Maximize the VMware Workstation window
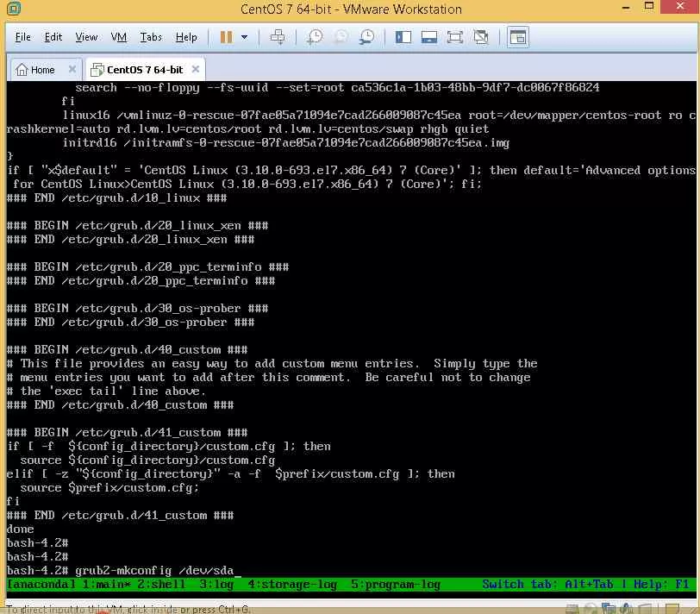The height and width of the screenshot is (614, 700). (x=649, y=6)
